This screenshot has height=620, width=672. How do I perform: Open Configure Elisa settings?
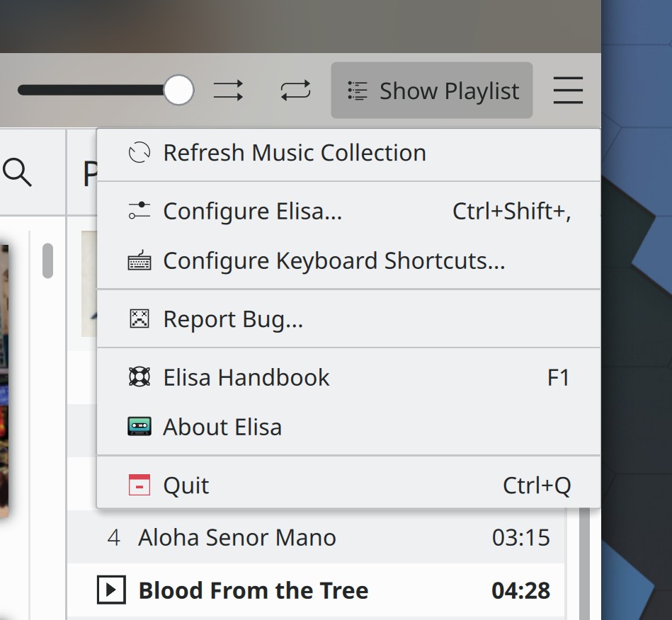(x=253, y=212)
